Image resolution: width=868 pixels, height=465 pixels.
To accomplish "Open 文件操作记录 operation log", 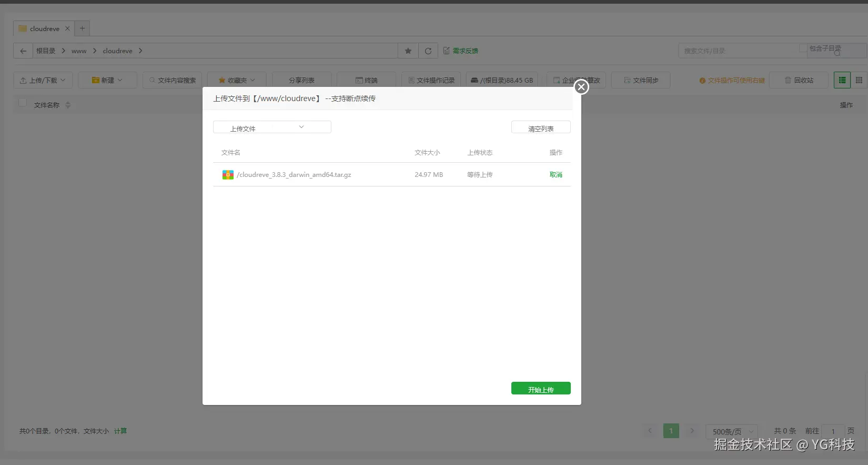I will 431,80.
